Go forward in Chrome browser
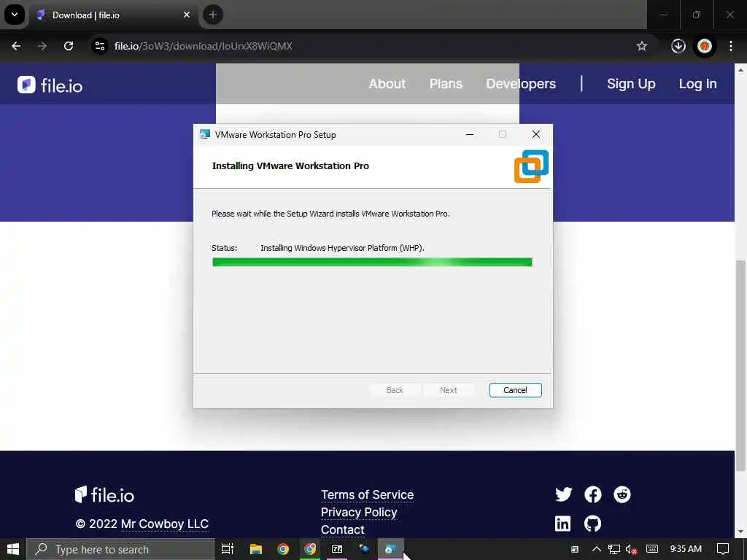747x560 pixels. [x=42, y=46]
